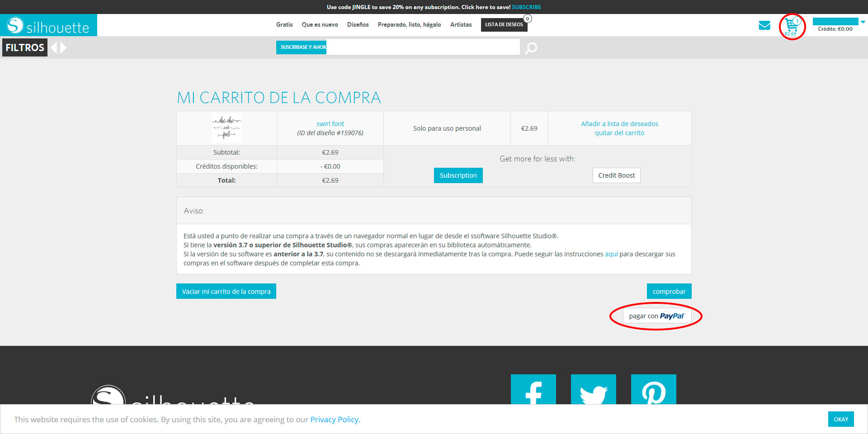Expand the account dropdown arrow
Viewport: 868px width, 434px height.
pyautogui.click(x=863, y=22)
